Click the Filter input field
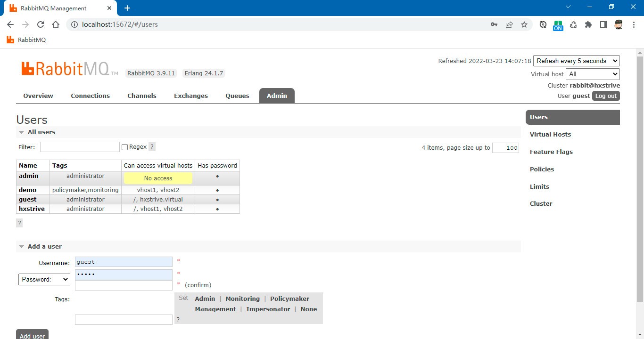Image resolution: width=644 pixels, height=339 pixels. 80,147
